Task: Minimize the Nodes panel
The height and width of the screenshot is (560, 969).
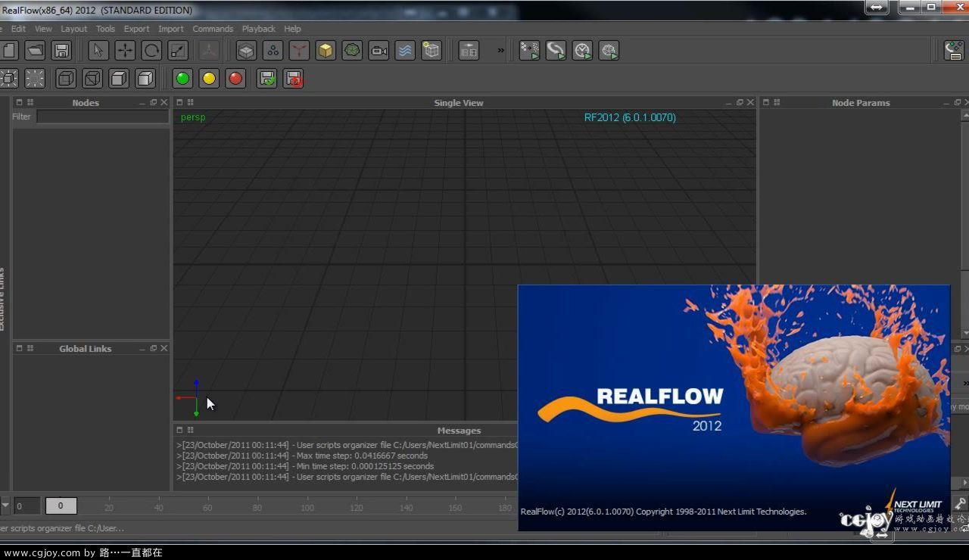Action: pyautogui.click(x=142, y=103)
